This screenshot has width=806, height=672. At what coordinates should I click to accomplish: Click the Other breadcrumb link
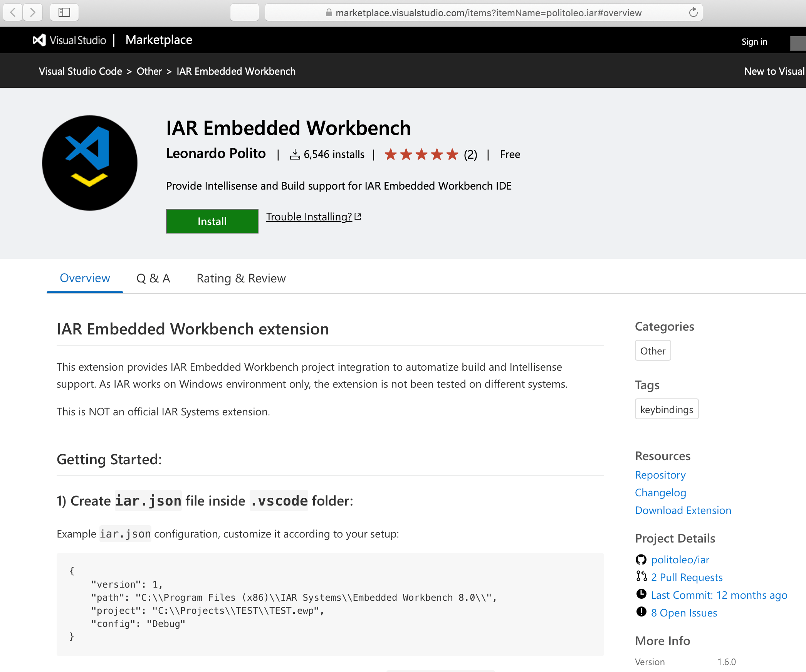coord(149,71)
